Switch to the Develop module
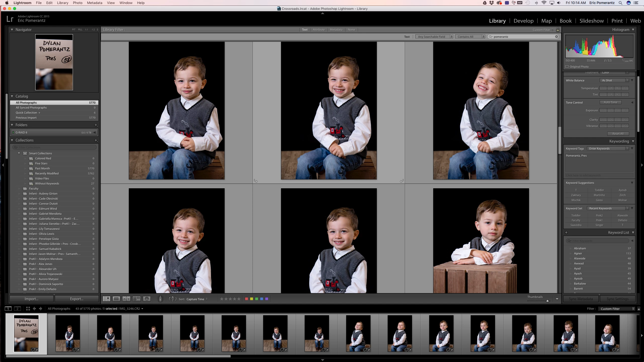 523,21
